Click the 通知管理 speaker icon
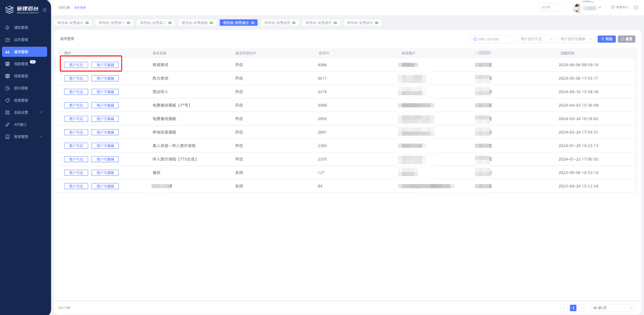 (x=7, y=27)
